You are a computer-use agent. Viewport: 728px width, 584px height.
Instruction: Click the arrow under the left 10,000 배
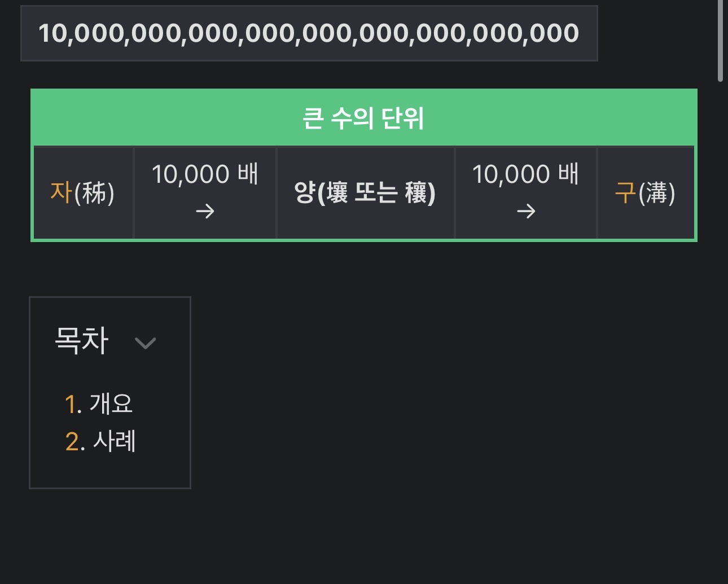coord(205,211)
